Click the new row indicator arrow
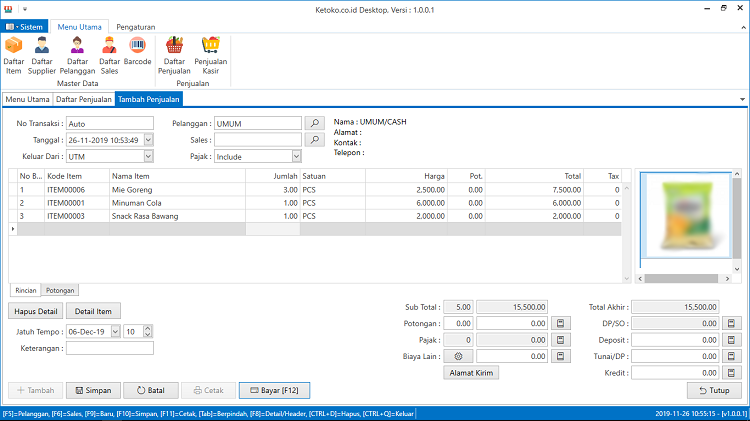This screenshot has width=750, height=421. click(13, 229)
